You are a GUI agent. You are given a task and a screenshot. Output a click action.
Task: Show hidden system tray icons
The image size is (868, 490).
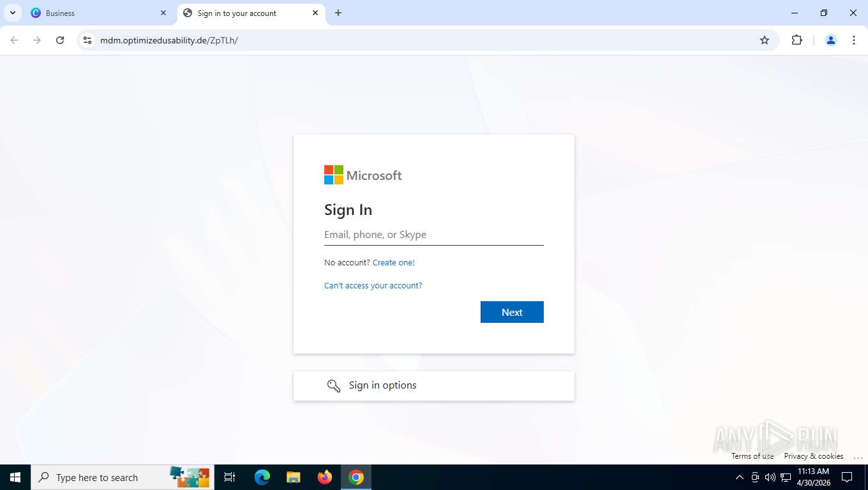click(x=740, y=477)
